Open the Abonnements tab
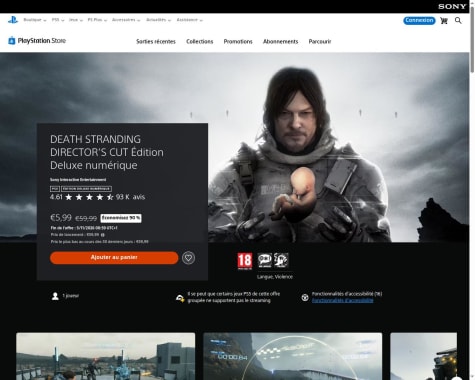The width and height of the screenshot is (475, 380). pos(280,41)
